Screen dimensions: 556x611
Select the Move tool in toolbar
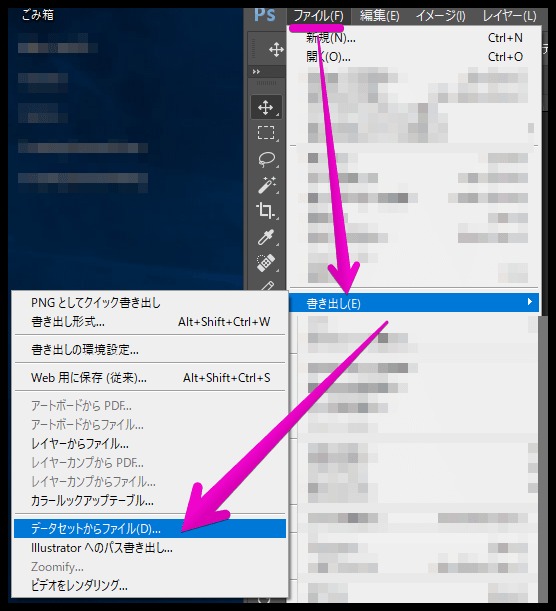coord(266,107)
